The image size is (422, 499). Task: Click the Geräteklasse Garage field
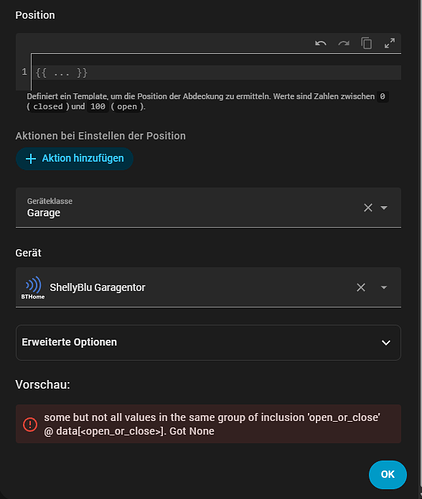(208, 208)
